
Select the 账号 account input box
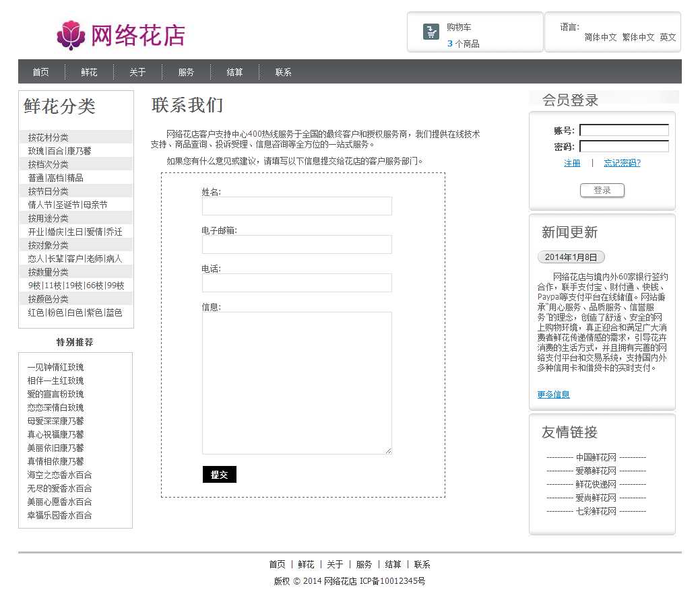623,131
